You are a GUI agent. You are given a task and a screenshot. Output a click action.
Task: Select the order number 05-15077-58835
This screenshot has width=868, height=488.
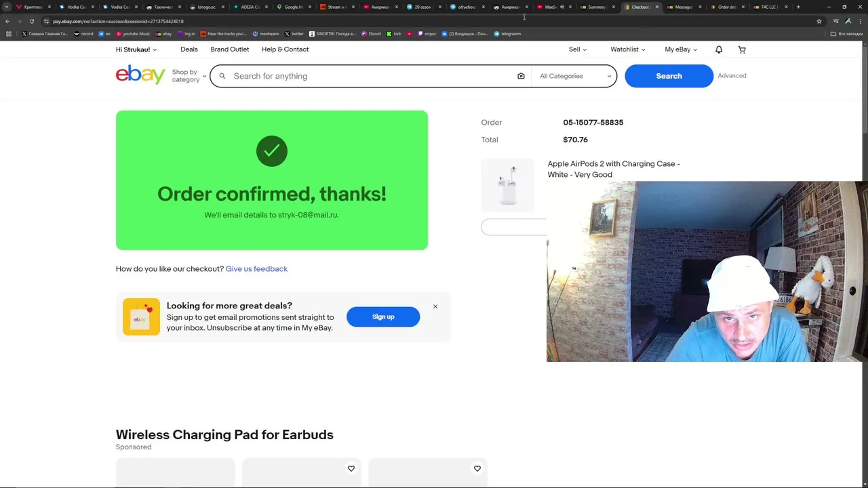tap(593, 123)
